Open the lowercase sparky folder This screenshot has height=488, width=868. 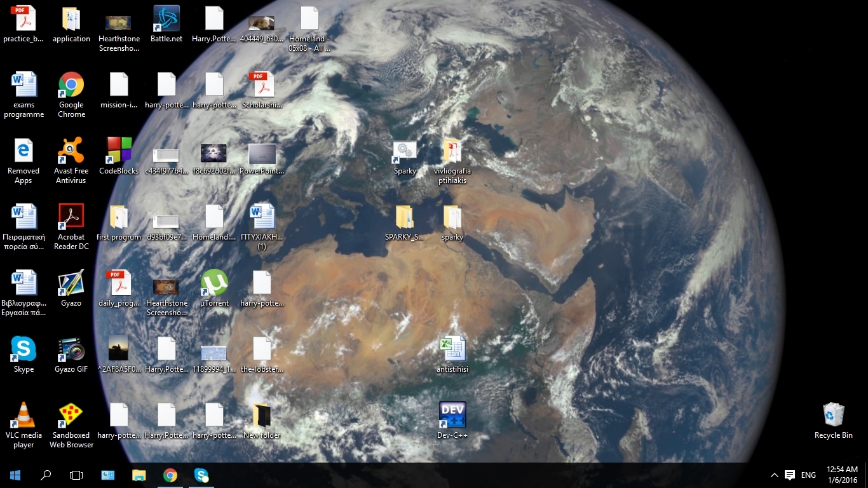[452, 222]
